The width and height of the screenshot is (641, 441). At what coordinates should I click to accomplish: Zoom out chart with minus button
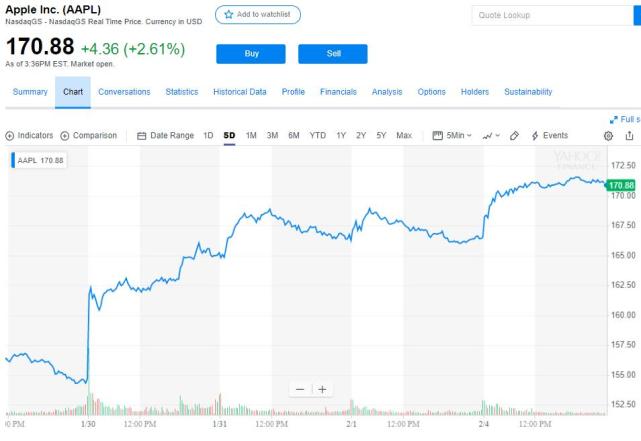[301, 389]
